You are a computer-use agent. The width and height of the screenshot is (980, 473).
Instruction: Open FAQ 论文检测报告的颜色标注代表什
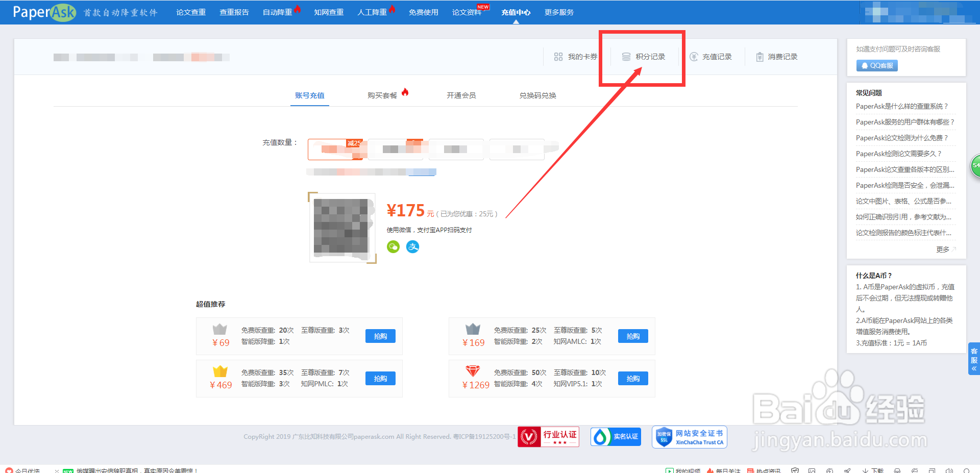point(903,233)
